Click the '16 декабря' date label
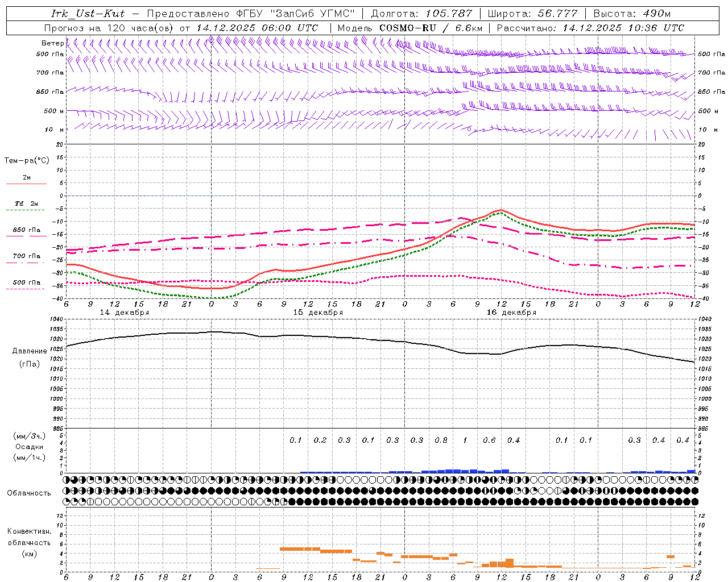The image size is (728, 582). (511, 313)
